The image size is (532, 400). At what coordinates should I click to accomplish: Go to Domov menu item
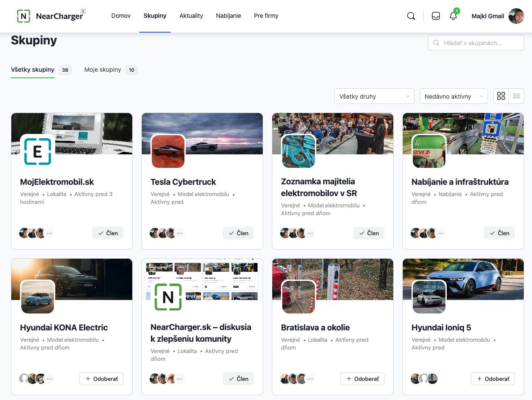(x=121, y=16)
